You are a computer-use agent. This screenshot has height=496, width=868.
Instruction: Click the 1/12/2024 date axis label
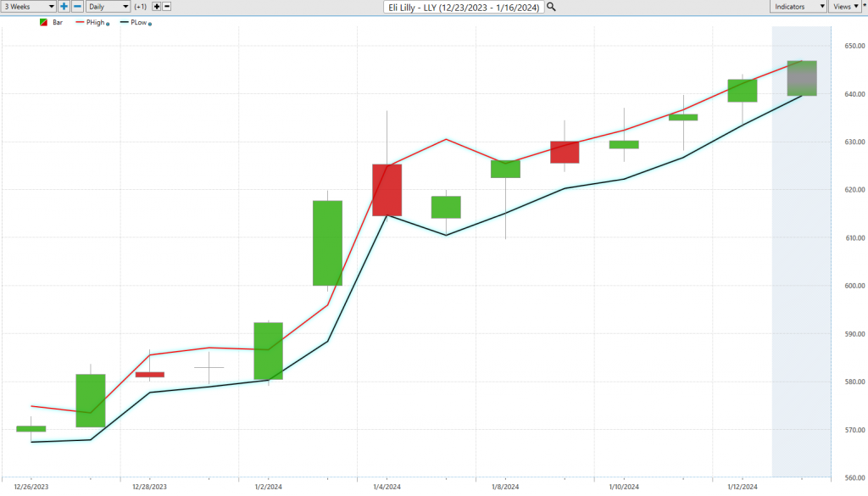coord(743,488)
